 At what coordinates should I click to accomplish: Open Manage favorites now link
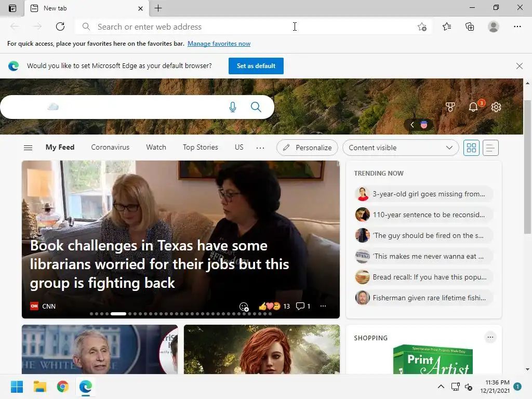[219, 44]
